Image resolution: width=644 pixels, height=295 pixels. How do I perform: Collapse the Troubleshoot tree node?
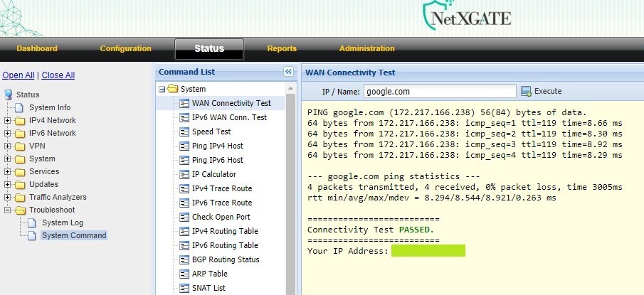coord(8,210)
